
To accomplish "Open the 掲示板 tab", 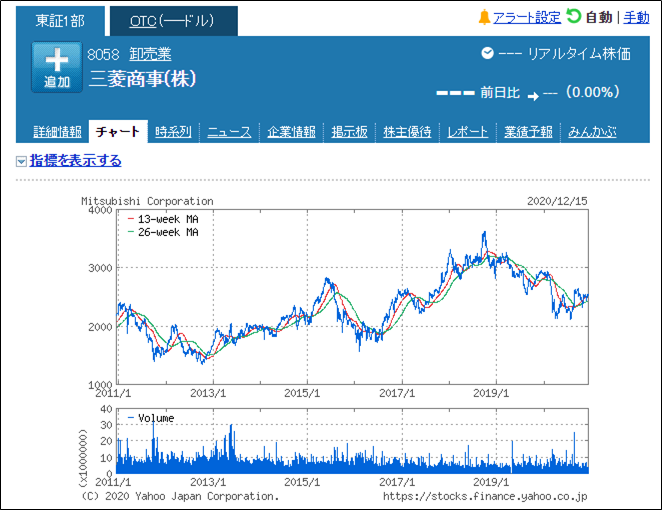I will pos(349,132).
